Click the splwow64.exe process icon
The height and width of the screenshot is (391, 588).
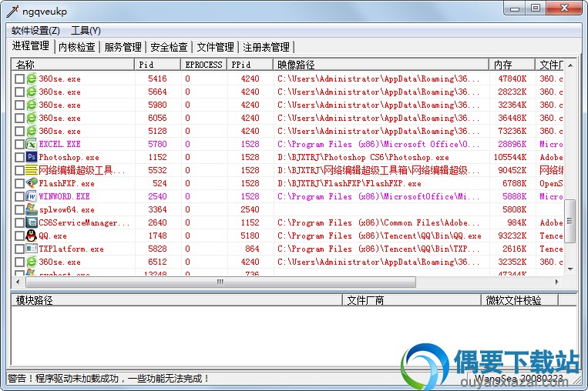pyautogui.click(x=32, y=209)
